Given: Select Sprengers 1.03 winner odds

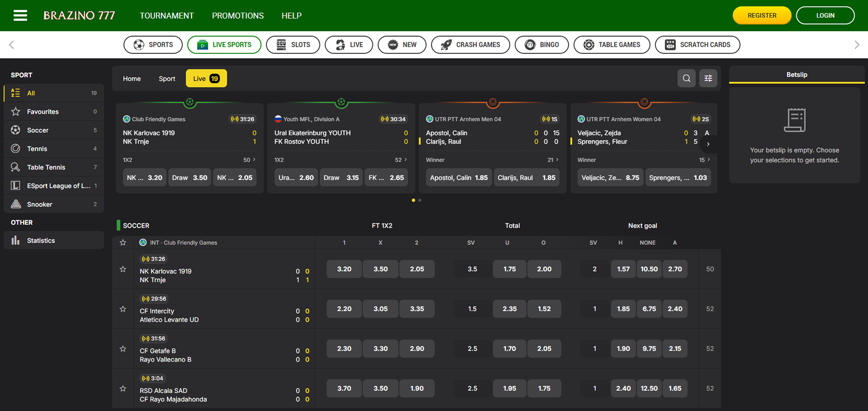Looking at the screenshot, I should (678, 177).
